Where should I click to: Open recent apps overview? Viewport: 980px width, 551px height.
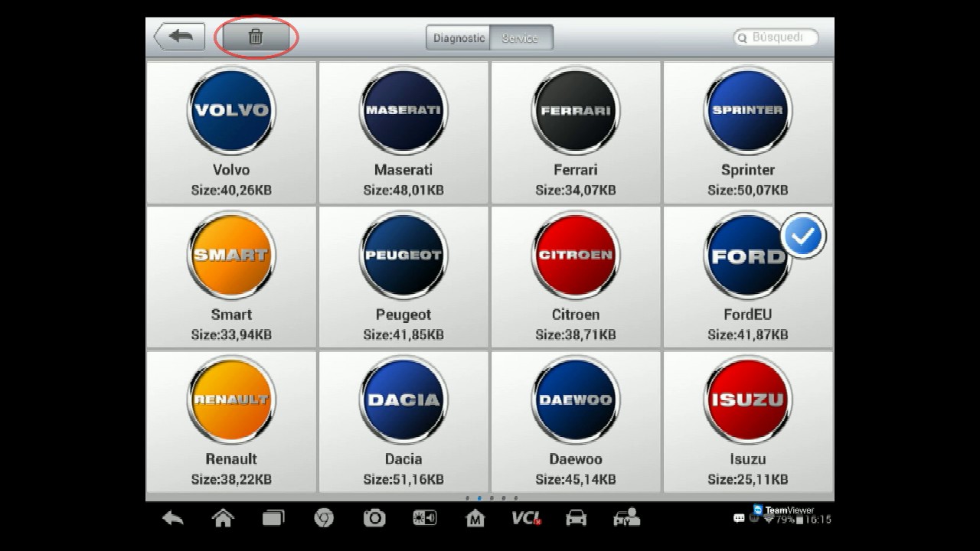click(273, 518)
